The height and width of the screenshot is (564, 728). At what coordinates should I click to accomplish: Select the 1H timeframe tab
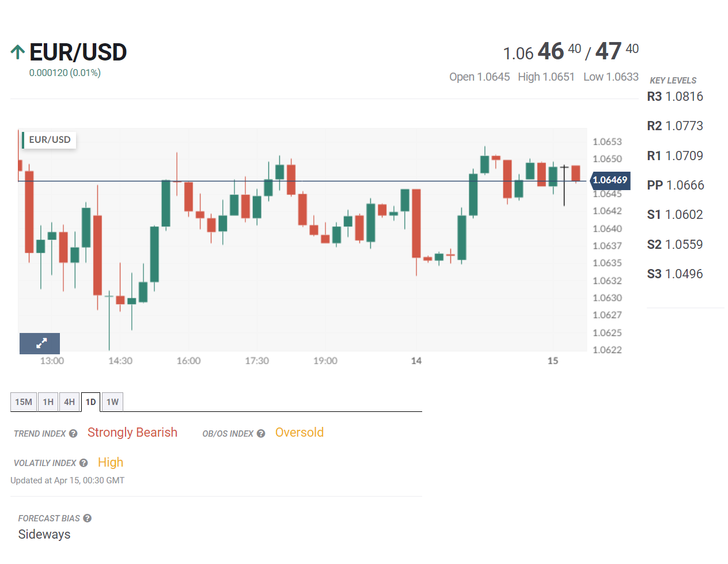pos(48,402)
